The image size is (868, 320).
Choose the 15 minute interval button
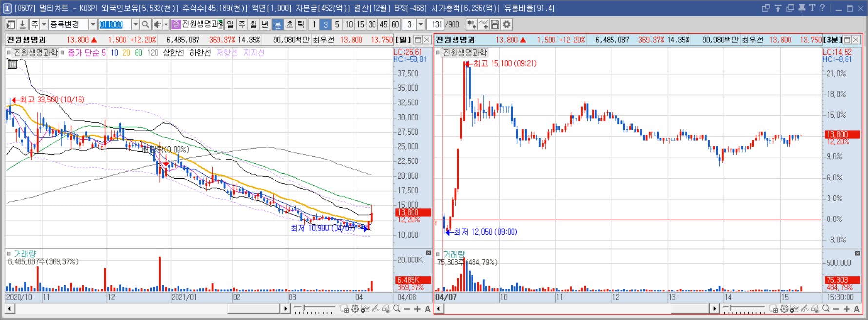(x=361, y=24)
